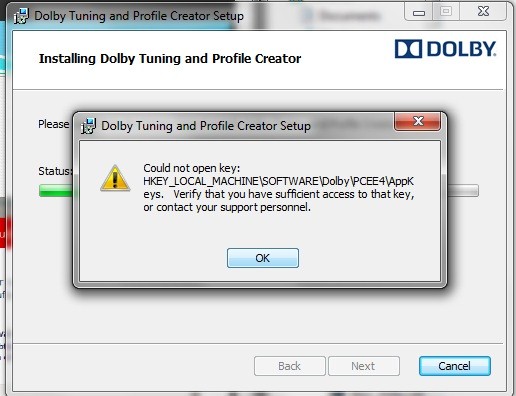Image resolution: width=516 pixels, height=396 pixels.
Task: Close the main setup window
Action: click(483, 12)
